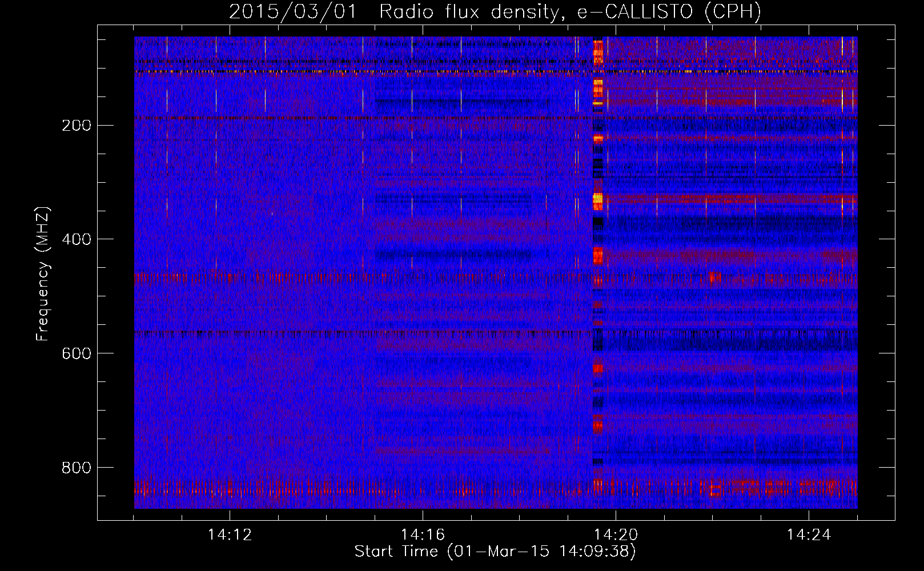Click the plot title '2015/03/01 Radio flux density'

click(x=495, y=11)
